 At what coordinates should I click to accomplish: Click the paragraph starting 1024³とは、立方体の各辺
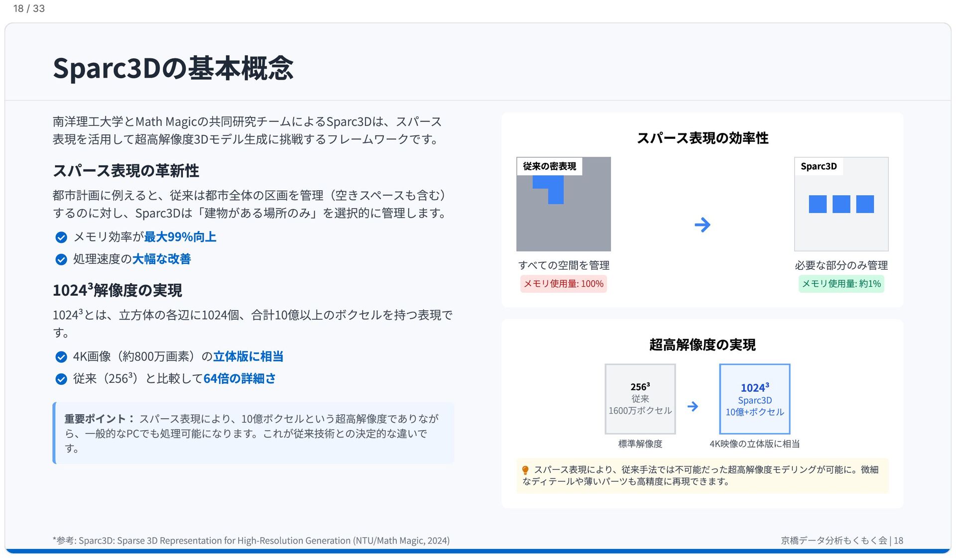coord(253,324)
